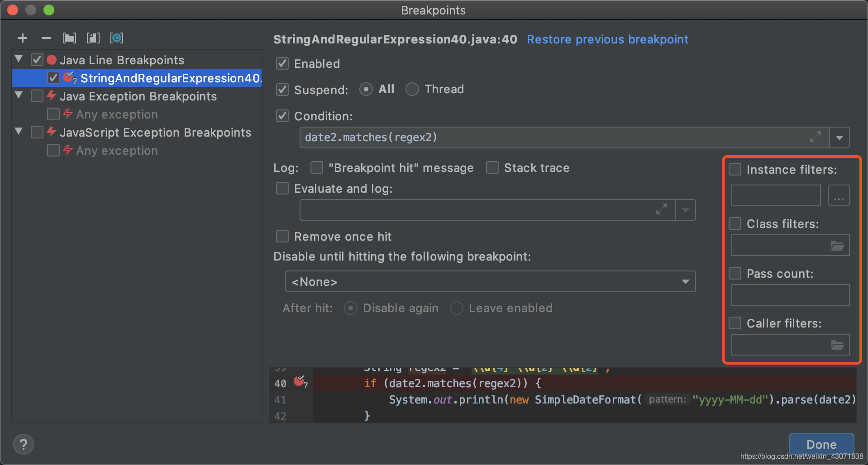Enable the "Breakpoint hit" message checkbox

tap(317, 167)
